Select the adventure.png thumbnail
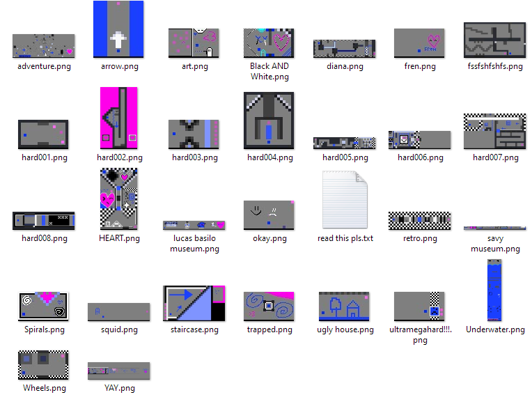Image resolution: width=532 pixels, height=404 pixels. pyautogui.click(x=43, y=46)
